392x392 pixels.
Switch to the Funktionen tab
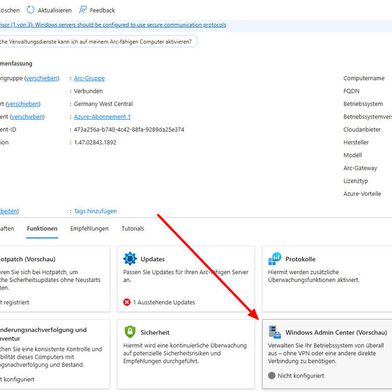point(42,229)
